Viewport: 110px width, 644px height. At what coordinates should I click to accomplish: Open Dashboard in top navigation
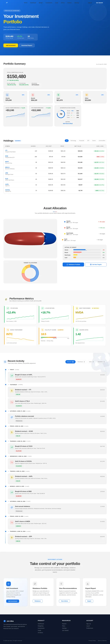click(x=33, y=3)
